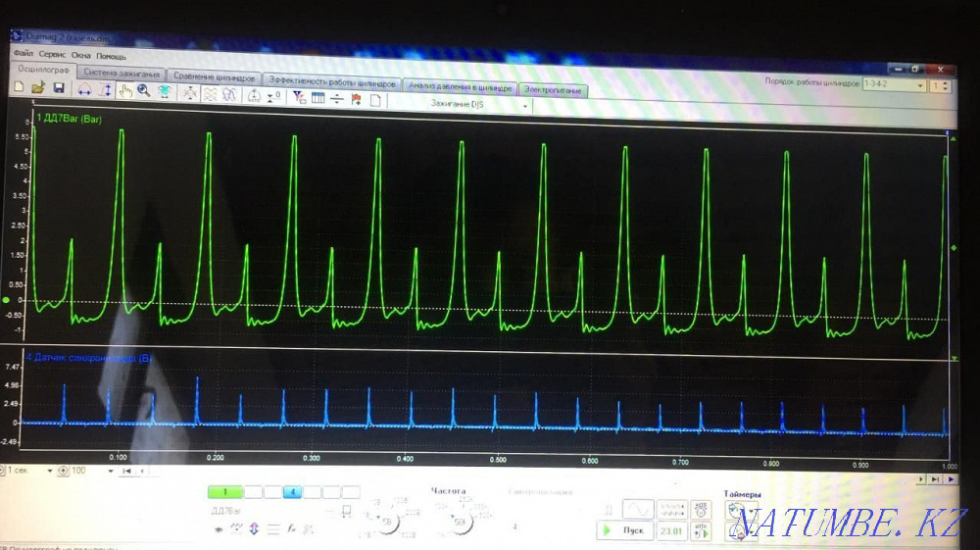Toggle channel 4 blue button
Viewport: 980px width, 550px height.
pos(292,492)
